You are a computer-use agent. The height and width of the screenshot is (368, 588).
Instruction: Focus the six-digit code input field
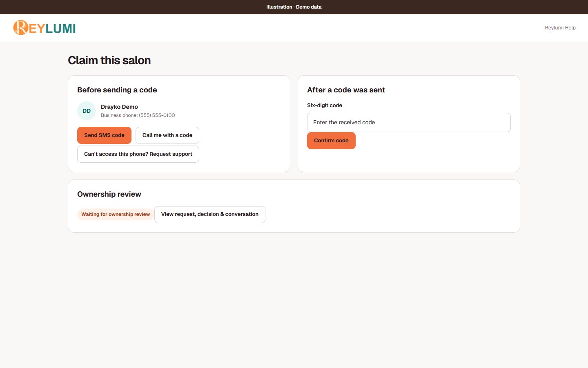409,122
